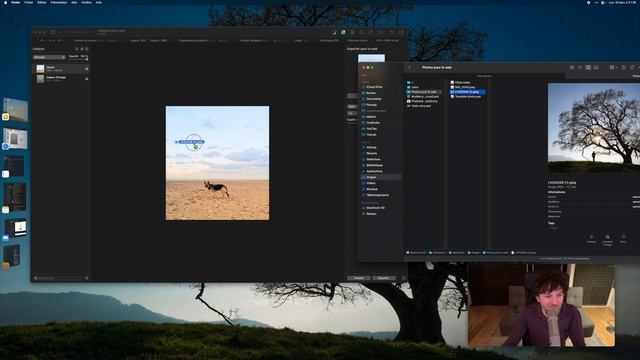Switch Finder to column view
Image resolution: width=640 pixels, height=360 pixels.
pyautogui.click(x=588, y=67)
